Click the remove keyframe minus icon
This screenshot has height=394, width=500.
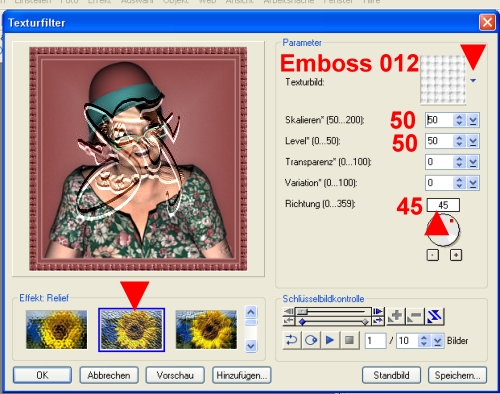point(415,316)
